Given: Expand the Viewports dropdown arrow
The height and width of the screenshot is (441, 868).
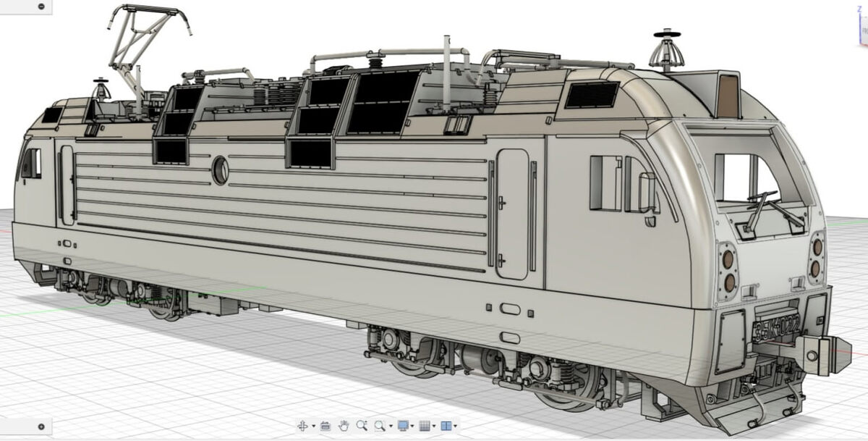Looking at the screenshot, I should coord(455,426).
